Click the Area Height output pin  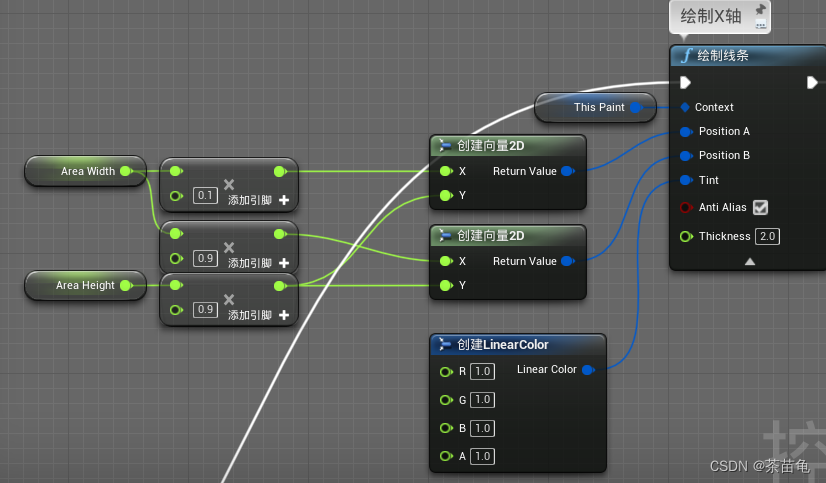(125, 285)
